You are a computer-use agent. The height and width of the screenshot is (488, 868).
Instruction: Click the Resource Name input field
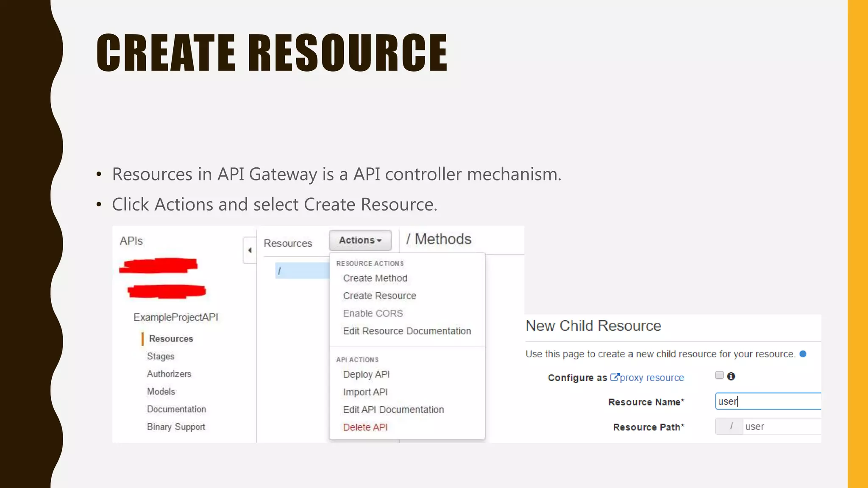pos(768,401)
